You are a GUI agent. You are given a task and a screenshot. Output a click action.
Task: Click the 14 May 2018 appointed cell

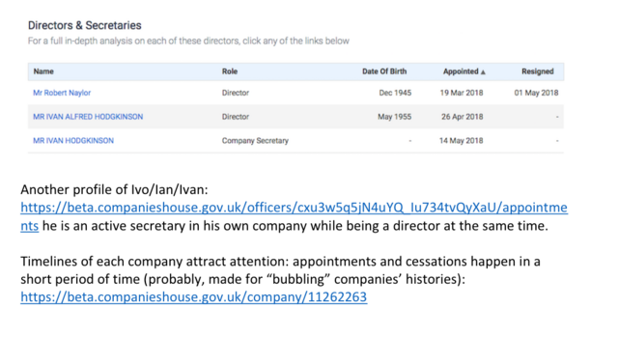[x=462, y=141]
